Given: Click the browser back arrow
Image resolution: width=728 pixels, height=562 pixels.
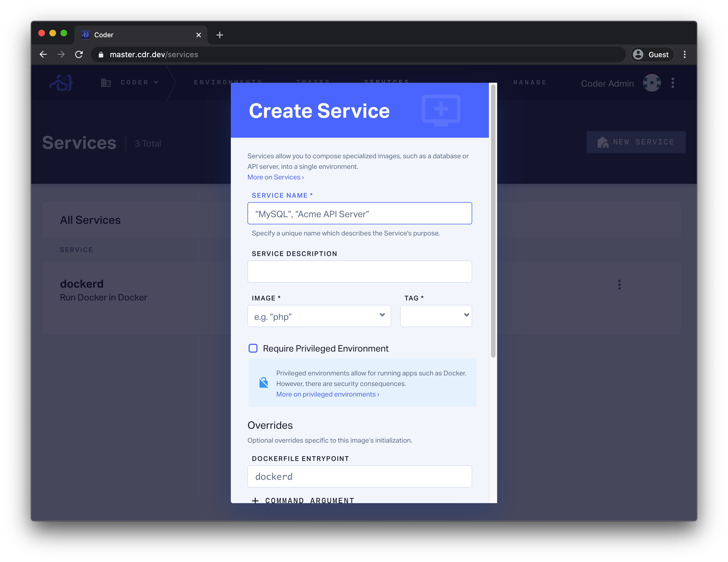Looking at the screenshot, I should (x=43, y=54).
